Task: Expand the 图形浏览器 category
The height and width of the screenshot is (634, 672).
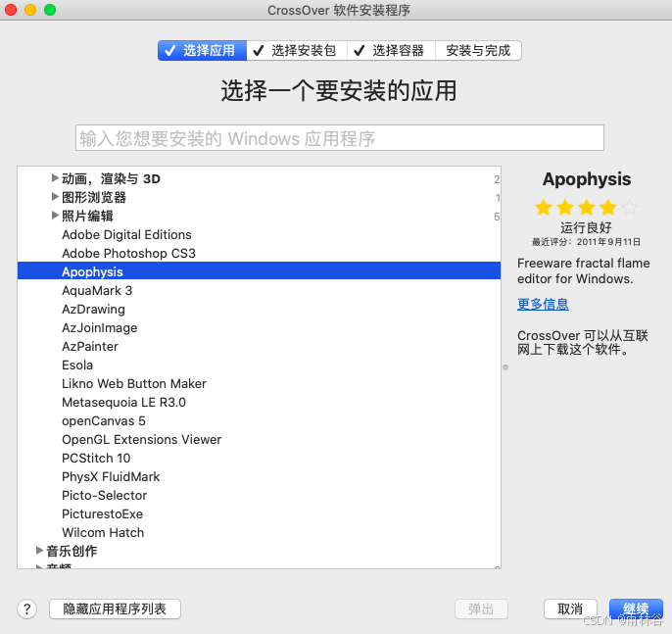Action: tap(55, 196)
